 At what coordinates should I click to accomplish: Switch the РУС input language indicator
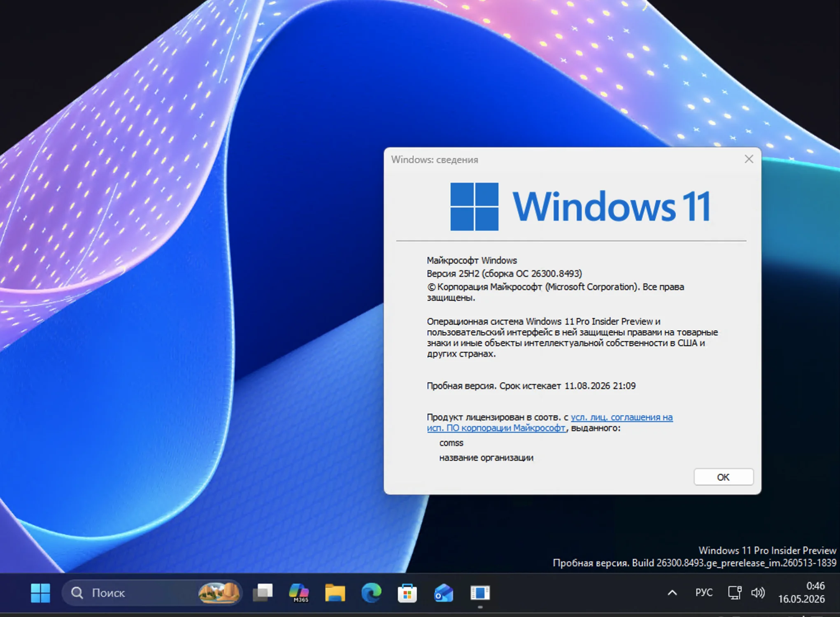pos(704,593)
